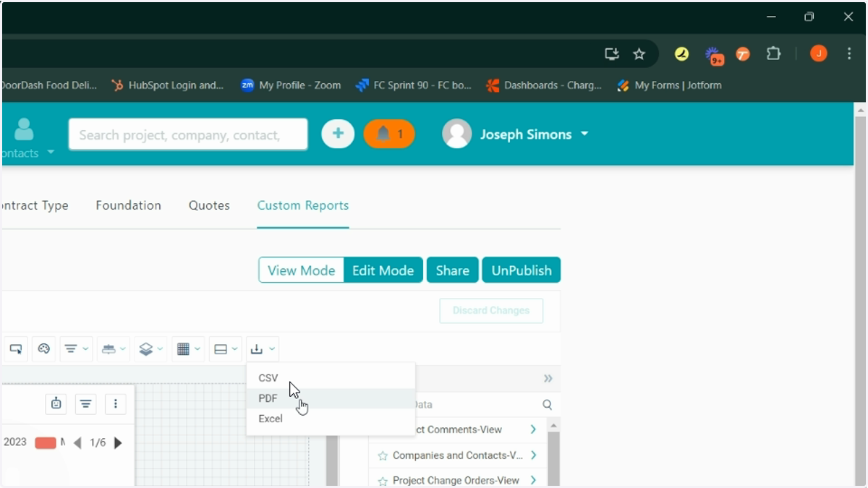Open the Extensions puzzle icon
Screen dimensions: 868x488
[x=773, y=53]
